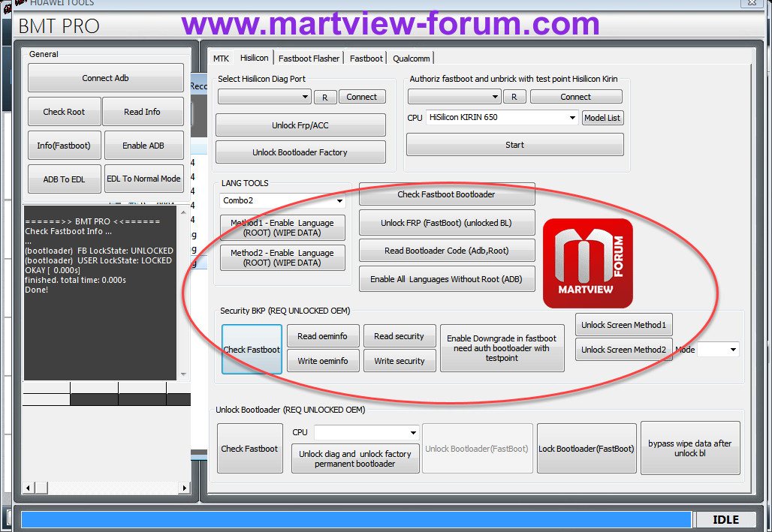Image resolution: width=772 pixels, height=532 pixels.
Task: Click horizontal scrollbar right arrow
Action: coord(185,488)
